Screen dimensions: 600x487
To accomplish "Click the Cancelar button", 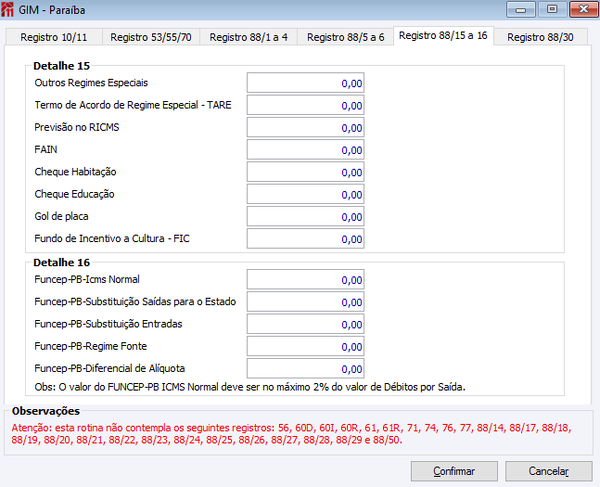I will point(549,471).
